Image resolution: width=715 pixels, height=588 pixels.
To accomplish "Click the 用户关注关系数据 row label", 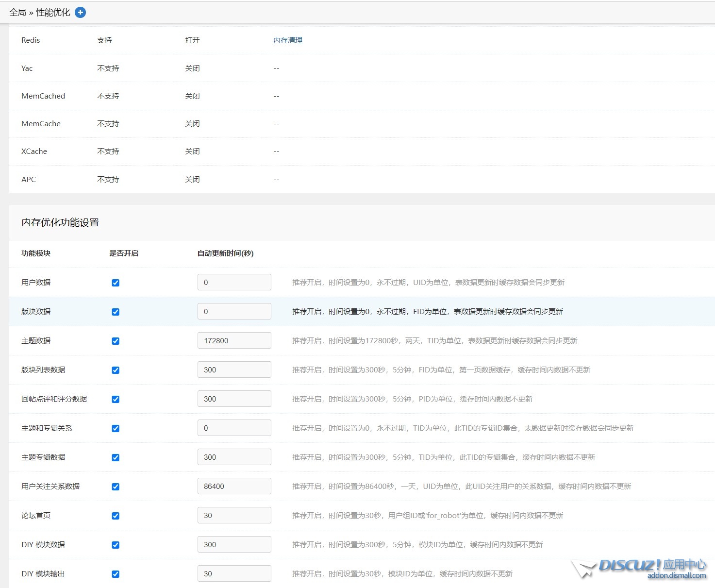I will [50, 487].
